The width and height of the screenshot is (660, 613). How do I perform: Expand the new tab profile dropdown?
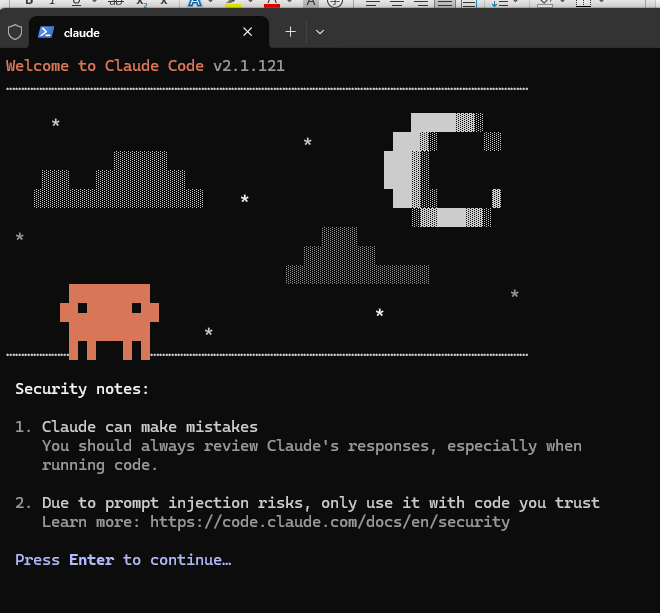(319, 32)
